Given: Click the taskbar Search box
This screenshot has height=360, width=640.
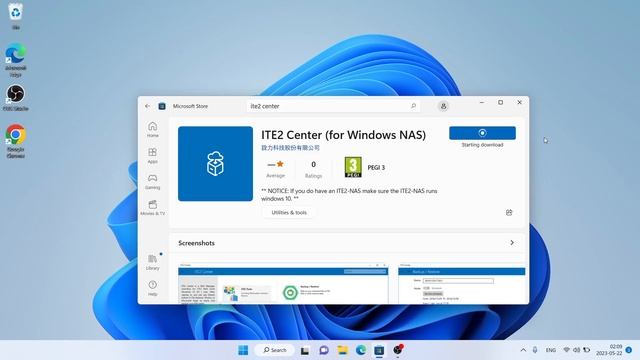Looking at the screenshot, I should point(274,350).
